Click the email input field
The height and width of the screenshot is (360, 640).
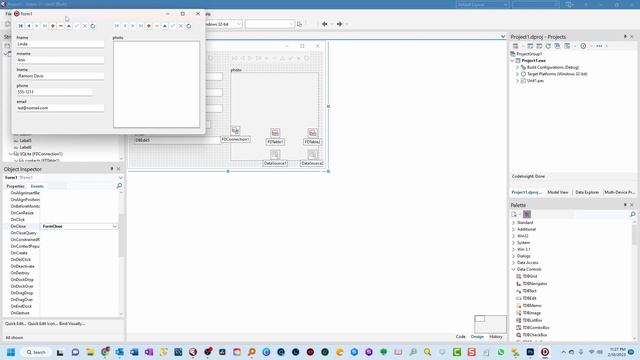[60, 108]
